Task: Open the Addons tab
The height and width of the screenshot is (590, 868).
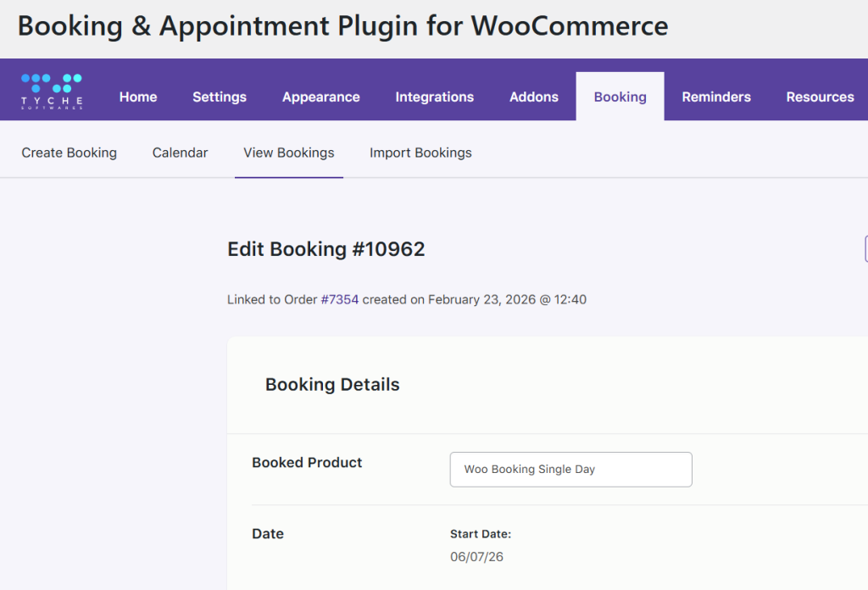Action: click(x=534, y=97)
